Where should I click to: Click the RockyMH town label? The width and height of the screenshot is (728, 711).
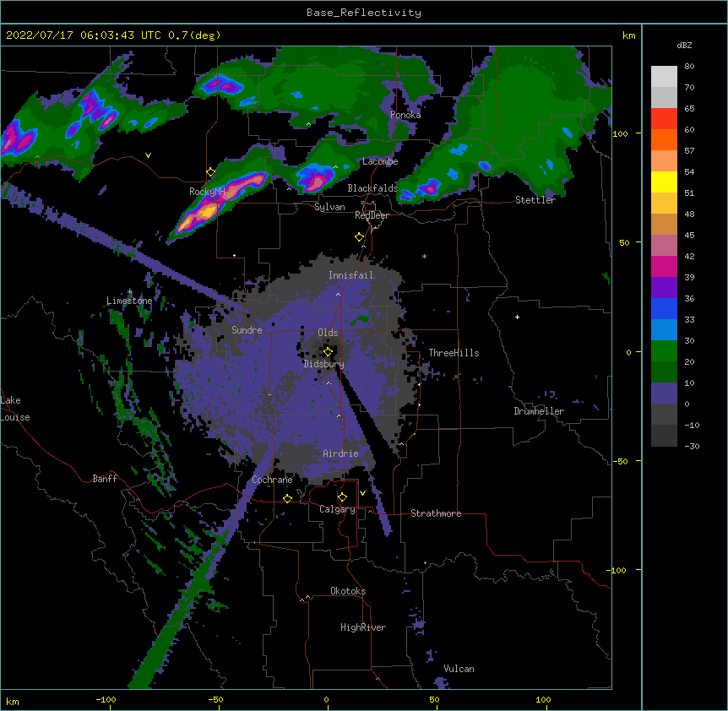tap(207, 192)
